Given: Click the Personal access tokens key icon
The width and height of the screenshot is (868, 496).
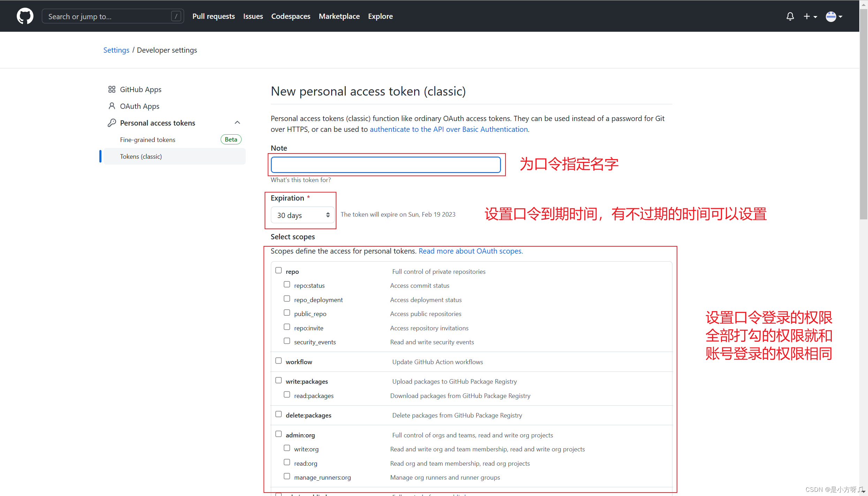Looking at the screenshot, I should [112, 123].
